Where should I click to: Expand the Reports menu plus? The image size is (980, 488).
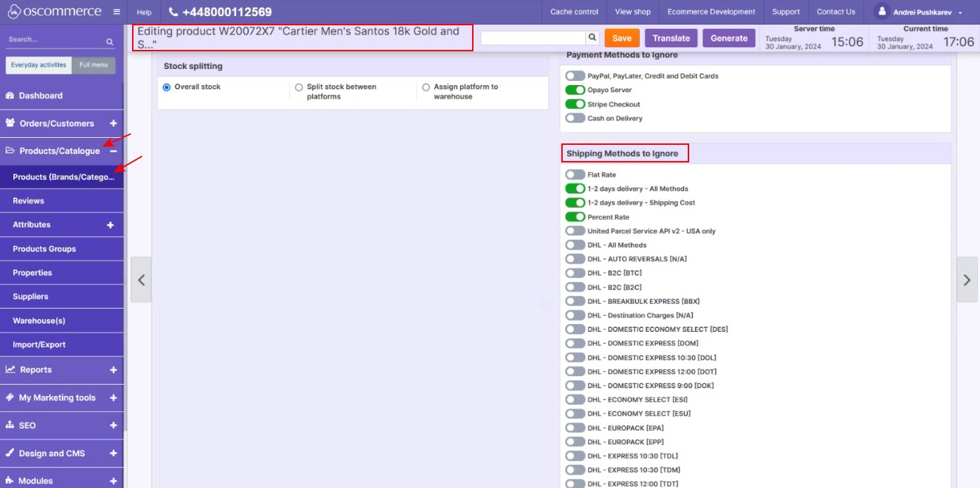(x=113, y=369)
